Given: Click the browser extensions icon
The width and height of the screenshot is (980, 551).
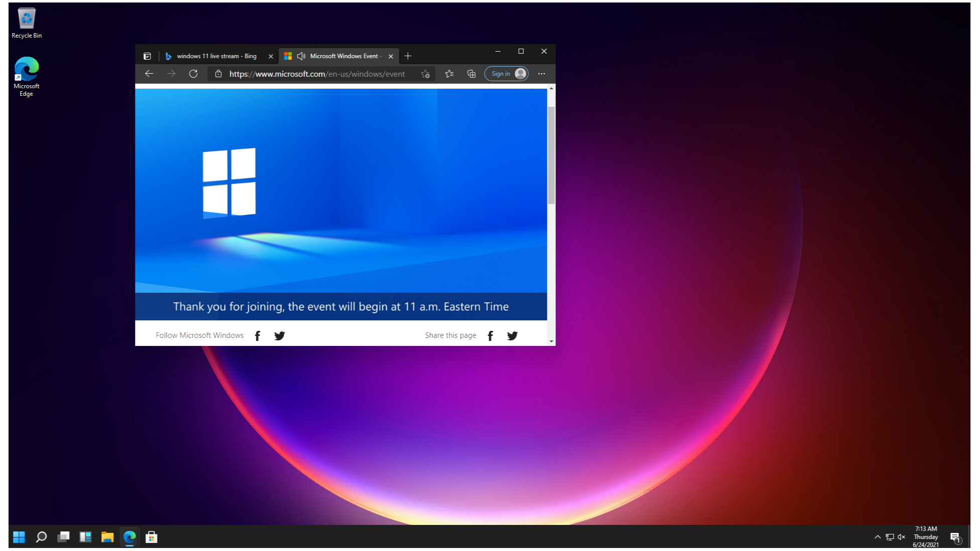Looking at the screenshot, I should click(471, 73).
